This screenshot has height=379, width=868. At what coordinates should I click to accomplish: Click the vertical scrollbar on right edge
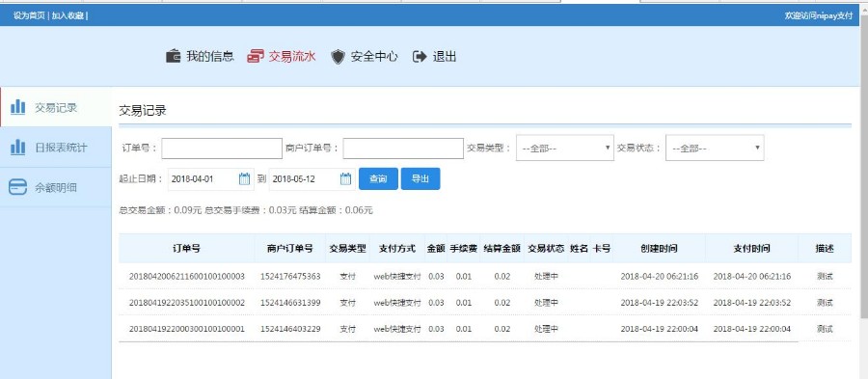click(864, 166)
